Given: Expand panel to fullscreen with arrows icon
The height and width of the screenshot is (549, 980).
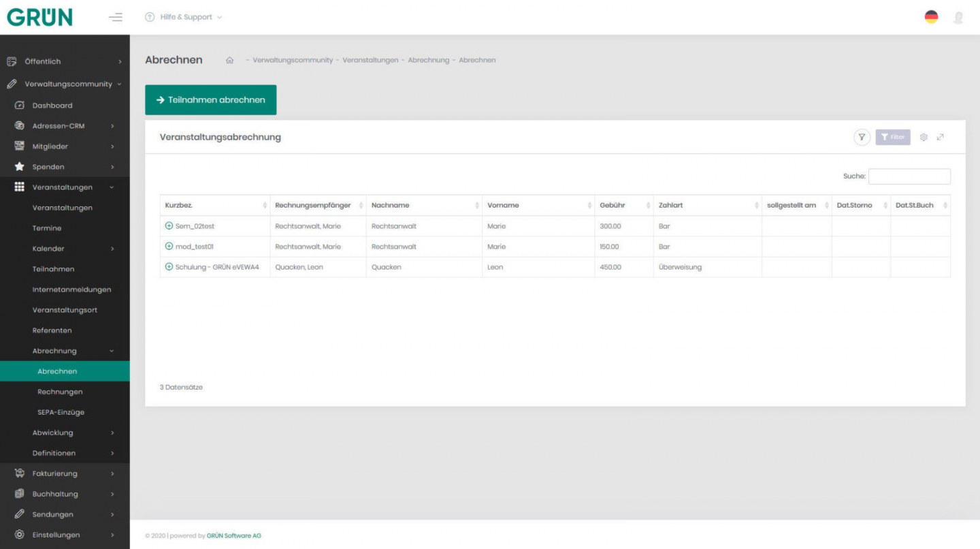Looking at the screenshot, I should tap(941, 137).
